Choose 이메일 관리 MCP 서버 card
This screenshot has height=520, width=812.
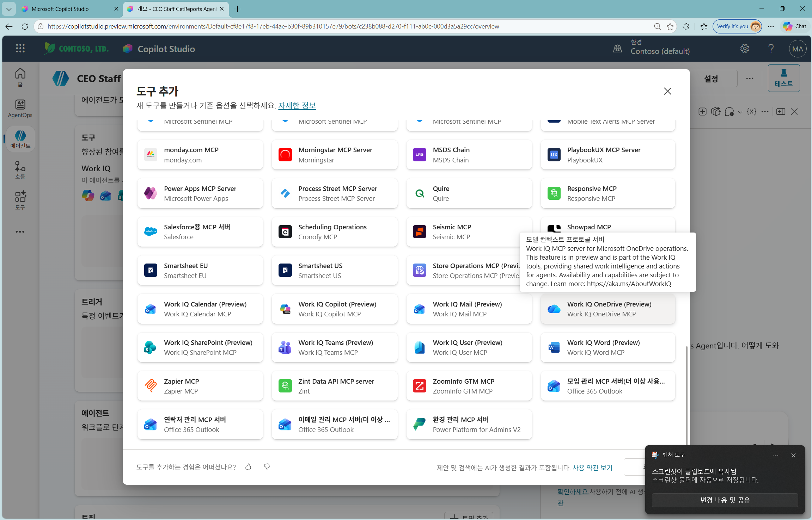pyautogui.click(x=335, y=425)
